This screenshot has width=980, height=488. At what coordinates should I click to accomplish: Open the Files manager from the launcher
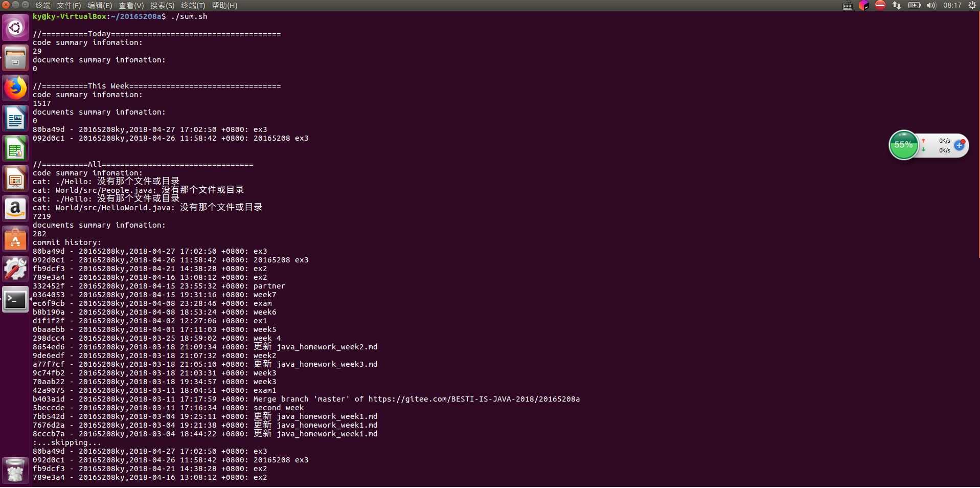15,58
